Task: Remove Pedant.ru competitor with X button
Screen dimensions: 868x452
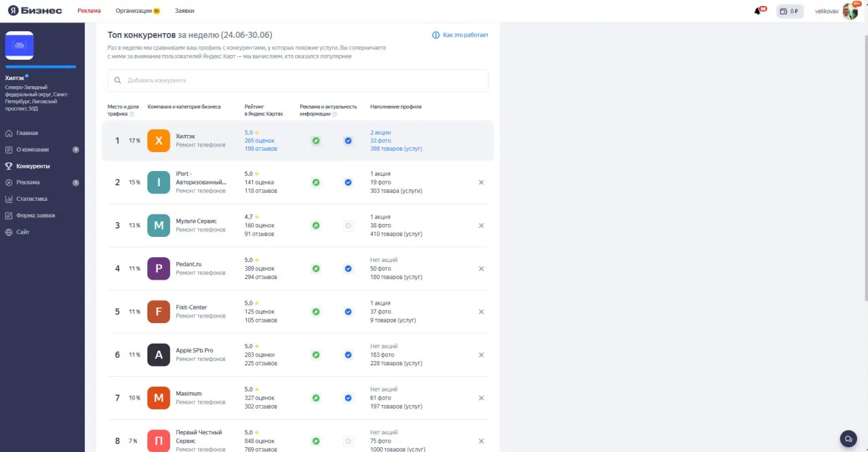Action: (481, 269)
